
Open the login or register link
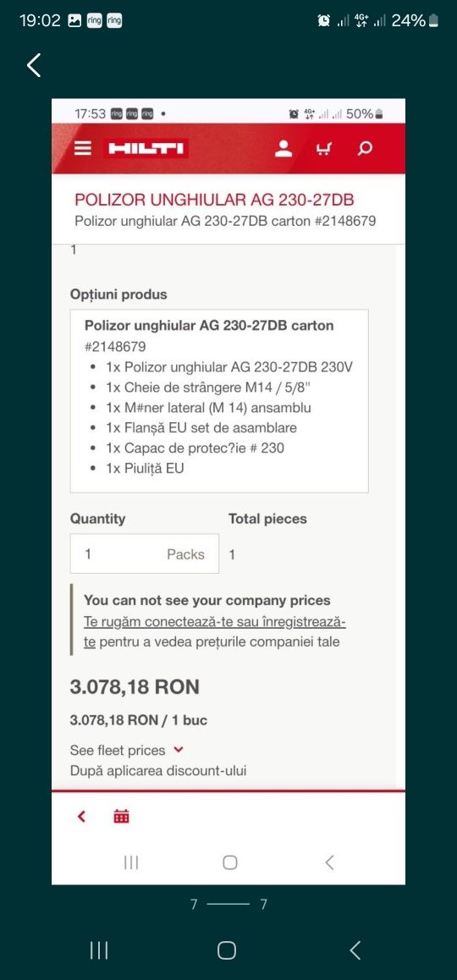click(214, 632)
